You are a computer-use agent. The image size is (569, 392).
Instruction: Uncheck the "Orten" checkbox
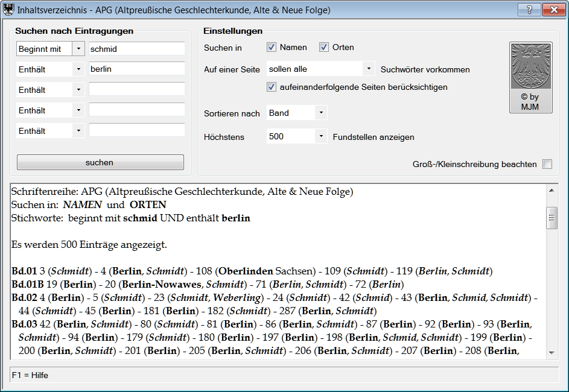pyautogui.click(x=325, y=47)
